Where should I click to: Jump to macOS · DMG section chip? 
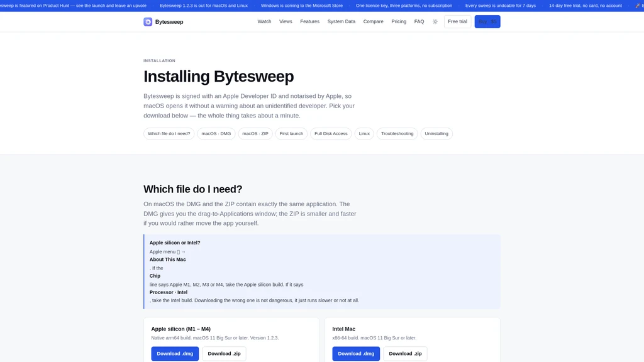coord(216,133)
